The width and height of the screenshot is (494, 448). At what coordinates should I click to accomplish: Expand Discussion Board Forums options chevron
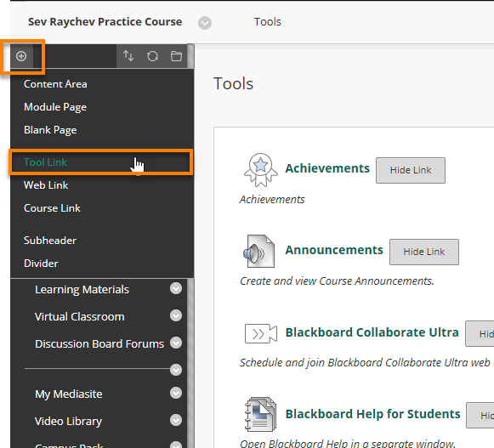[x=176, y=343]
